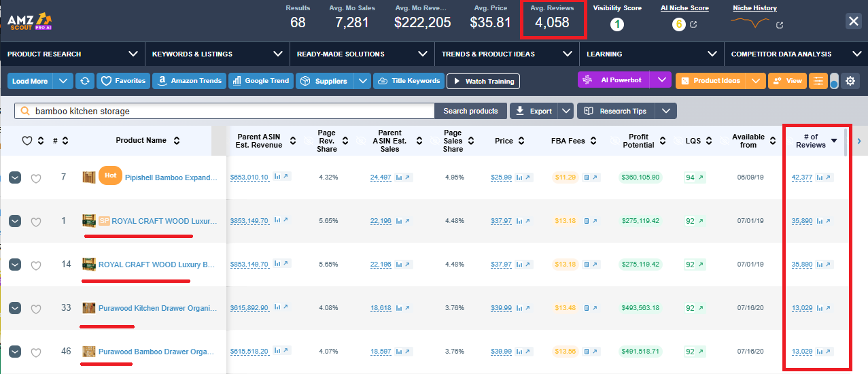This screenshot has width=868, height=374.
Task: Expand row 46 Purawood Bamboo details
Action: click(x=15, y=352)
